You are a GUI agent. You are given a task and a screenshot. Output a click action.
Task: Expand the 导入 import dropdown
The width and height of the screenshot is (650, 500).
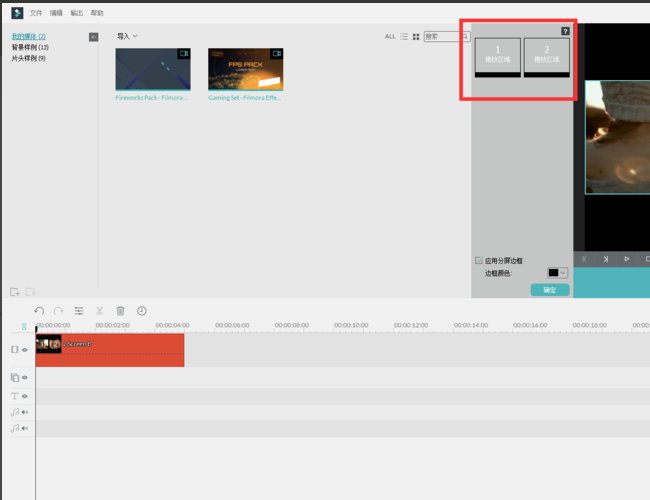127,36
